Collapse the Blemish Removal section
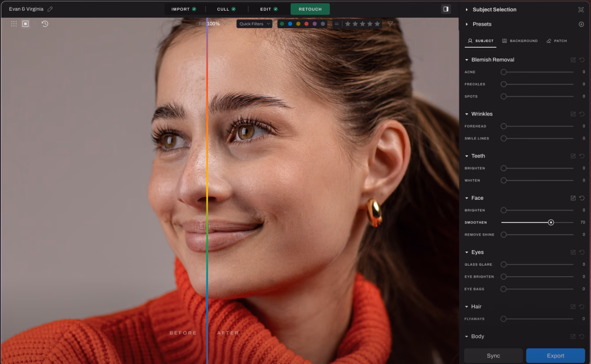591x364 pixels. point(467,60)
